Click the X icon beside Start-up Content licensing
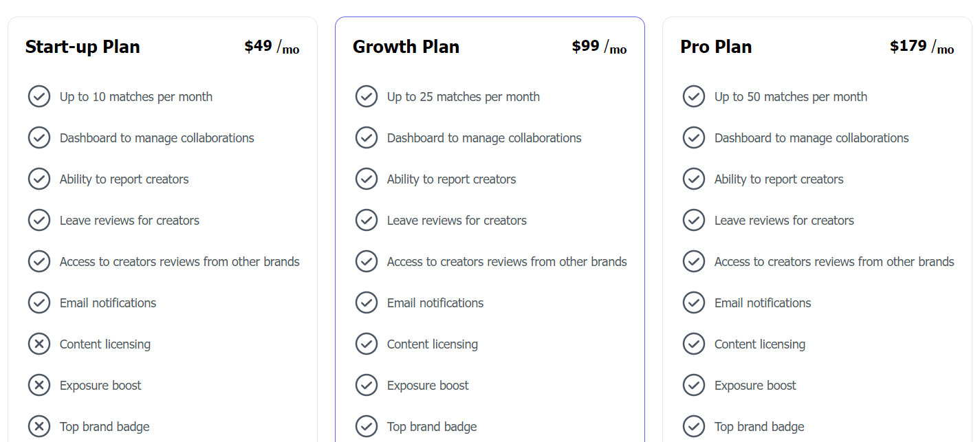Viewport: 980px width, 442px height. pos(39,344)
